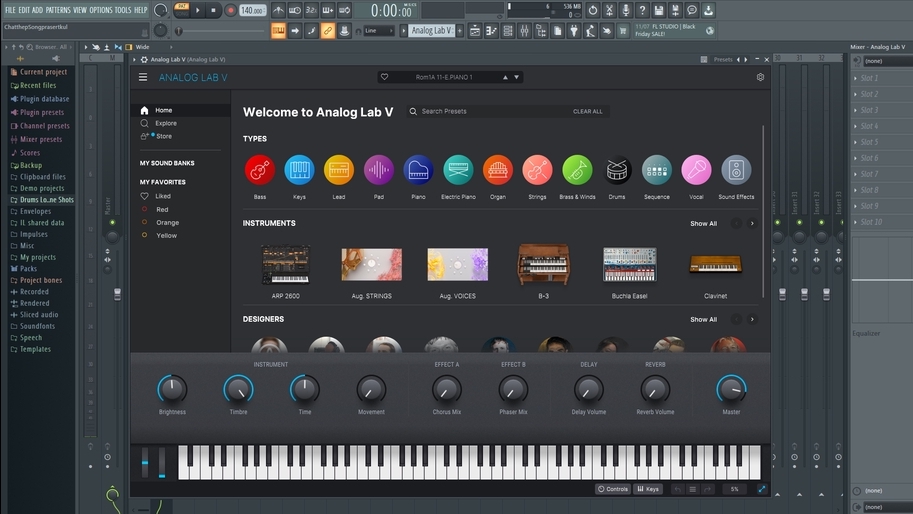Image resolution: width=913 pixels, height=514 pixels.
Task: Toggle PAT/SONG mode switch
Action: pos(182,10)
